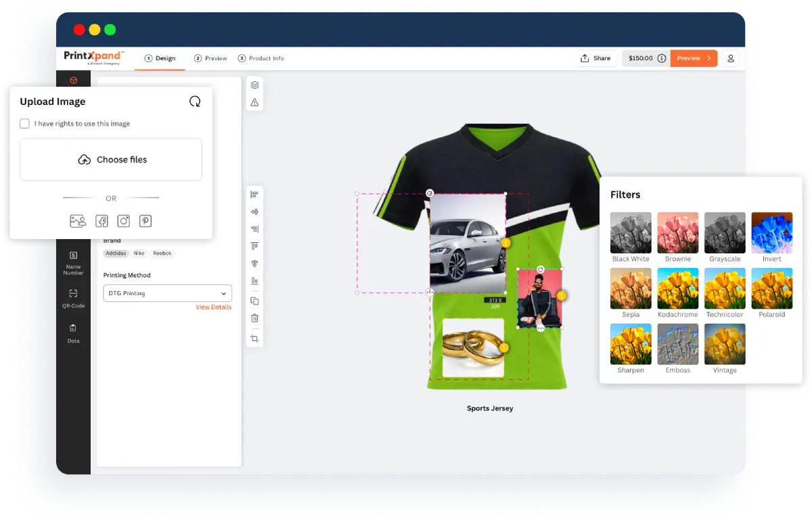Click the orange Preview button
Viewport: 812px width, 518px height.
(x=694, y=58)
